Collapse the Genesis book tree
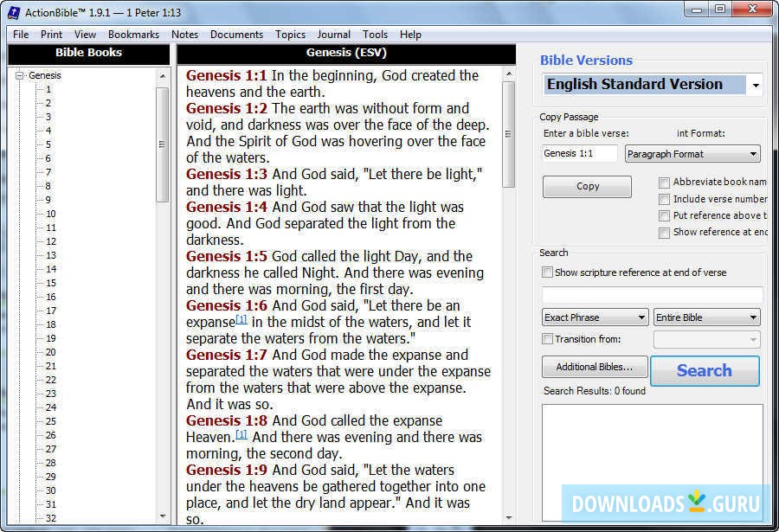Image resolution: width=779 pixels, height=532 pixels. click(18, 75)
